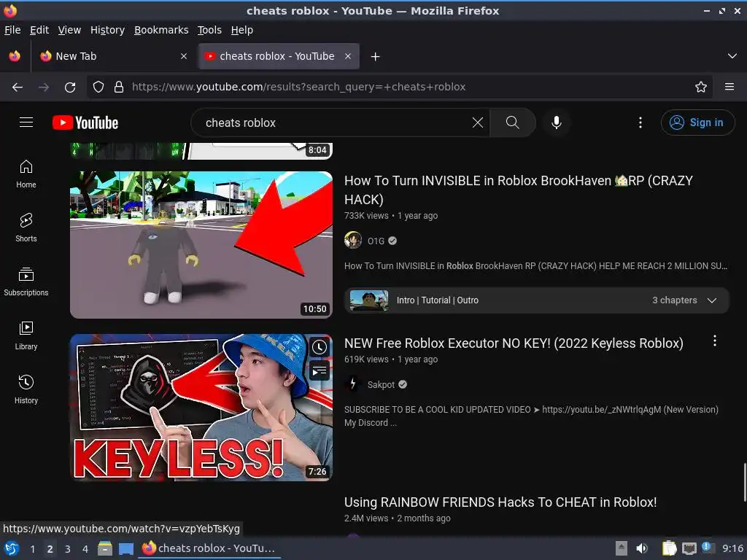This screenshot has width=747, height=560.
Task: Start voice search with the microphone icon
Action: click(556, 122)
